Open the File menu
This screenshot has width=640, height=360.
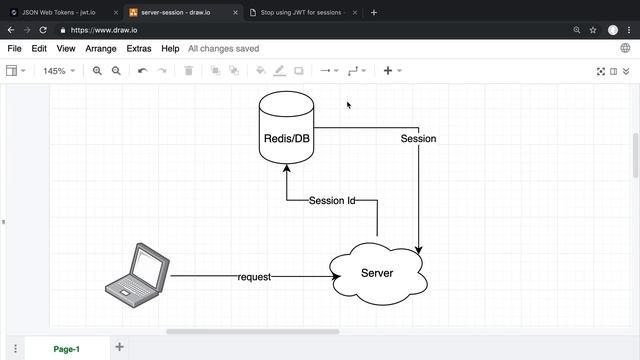(14, 49)
